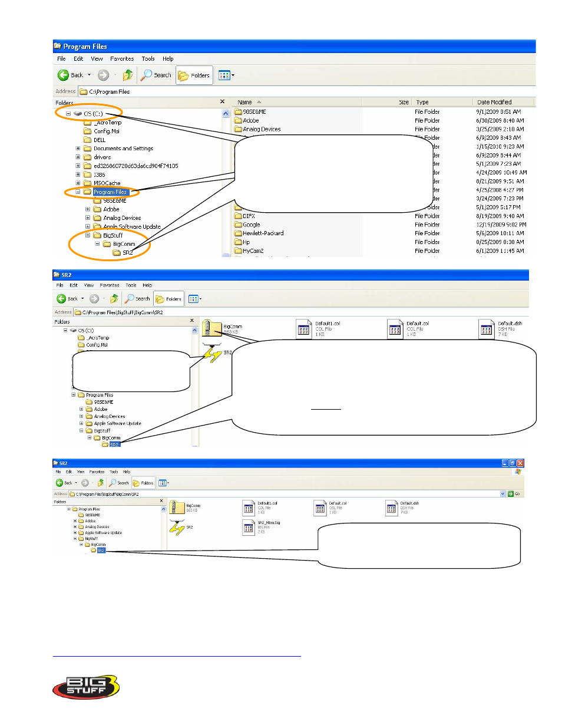Collapse Program Files node in top tree

point(78,192)
